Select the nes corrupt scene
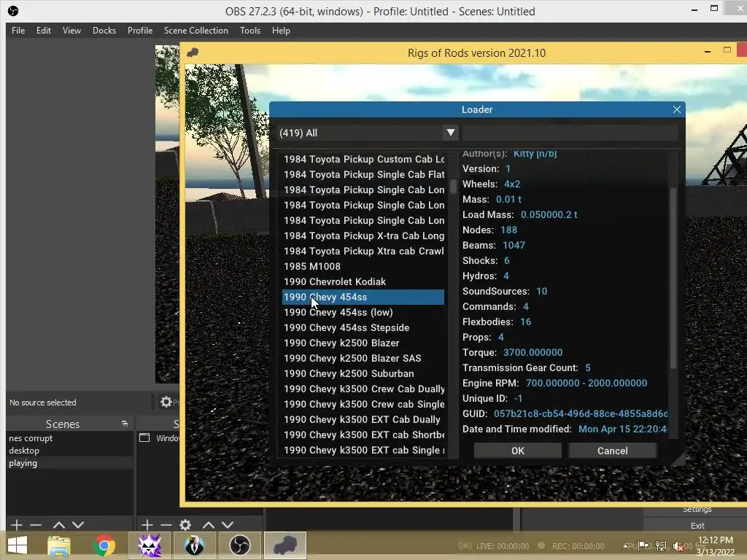Image resolution: width=747 pixels, height=560 pixels. pyautogui.click(x=69, y=438)
